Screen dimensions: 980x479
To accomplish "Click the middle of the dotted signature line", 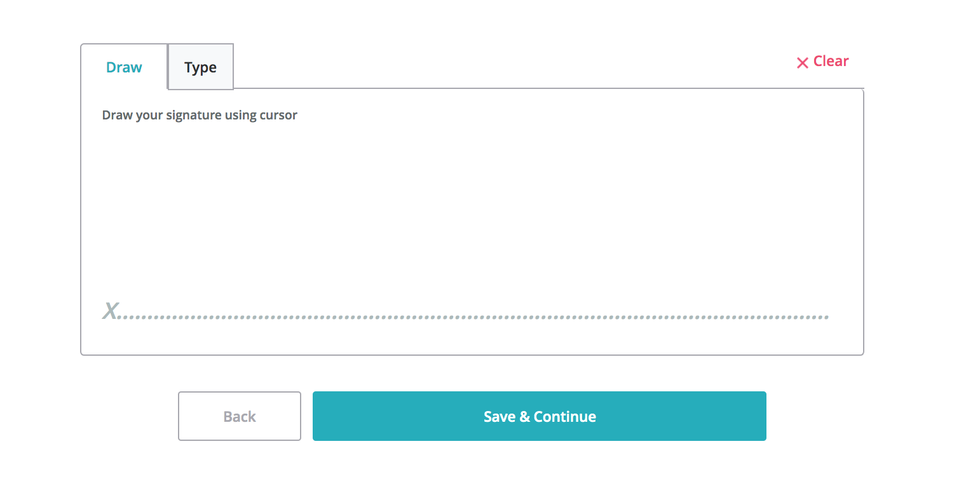I will tap(473, 316).
